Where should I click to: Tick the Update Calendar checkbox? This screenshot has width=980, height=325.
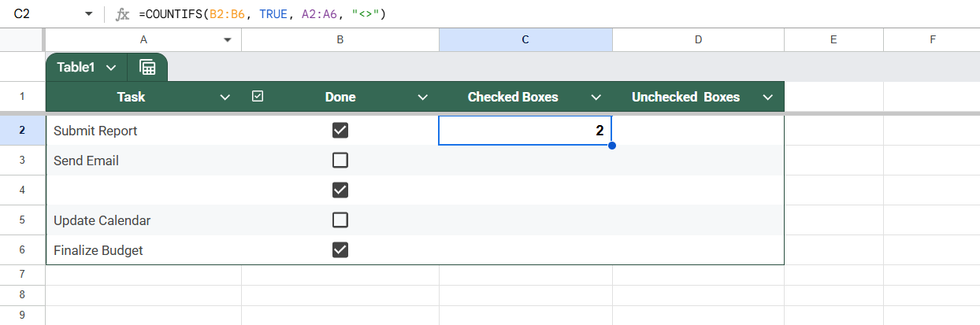pyautogui.click(x=340, y=220)
